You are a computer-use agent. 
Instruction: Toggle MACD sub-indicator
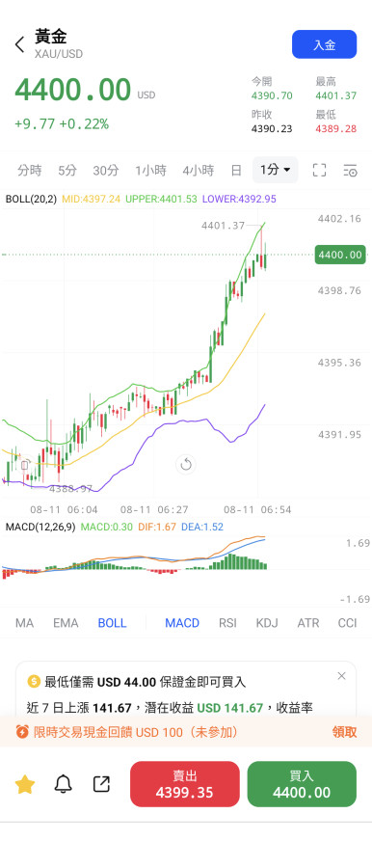point(182,623)
